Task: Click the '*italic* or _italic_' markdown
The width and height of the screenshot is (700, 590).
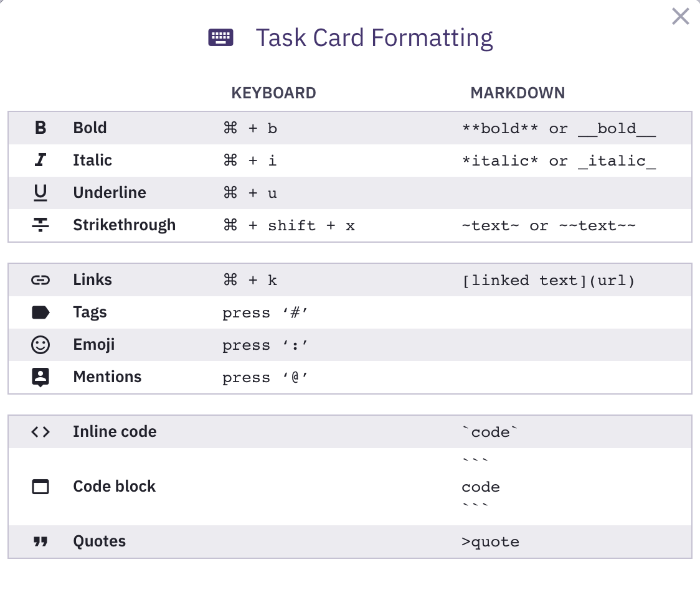Action: click(x=559, y=161)
